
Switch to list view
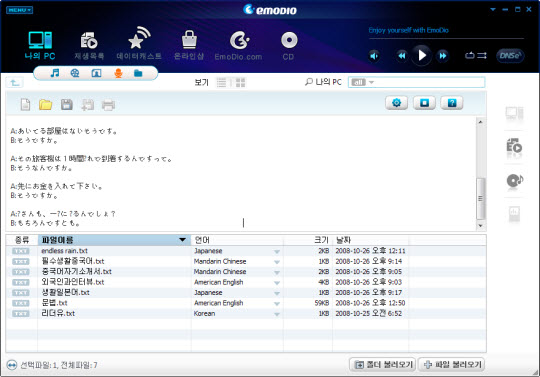coord(221,83)
